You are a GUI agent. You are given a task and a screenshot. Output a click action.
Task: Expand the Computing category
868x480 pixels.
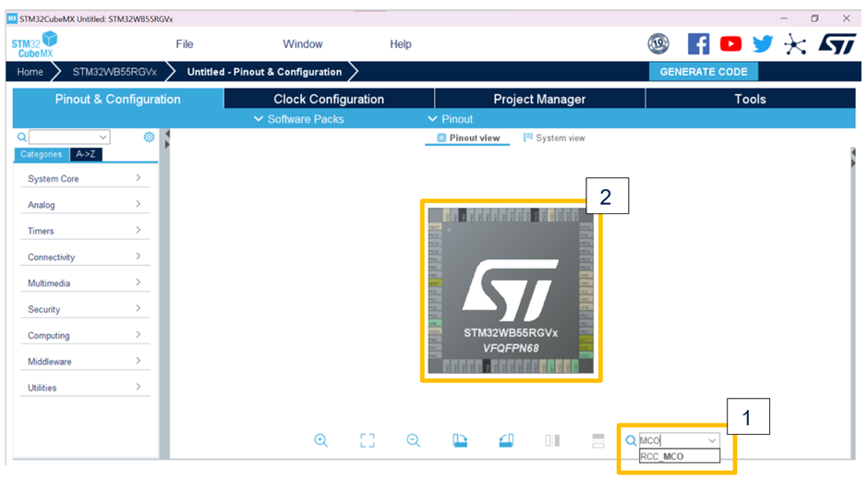click(85, 335)
